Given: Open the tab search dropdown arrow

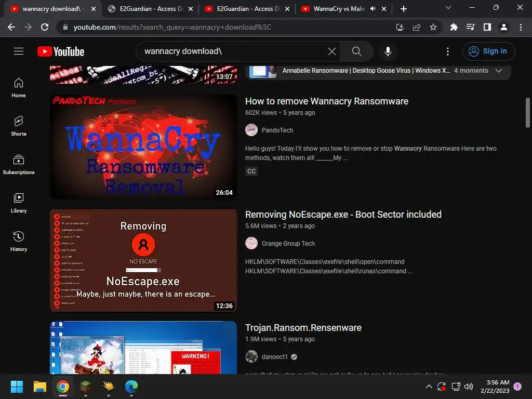Looking at the screenshot, I should click(448, 7).
